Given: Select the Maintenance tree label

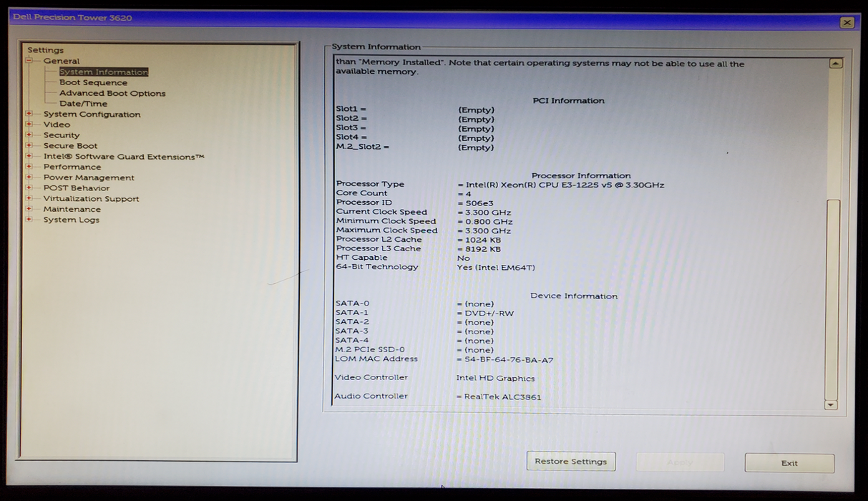Looking at the screenshot, I should point(72,209).
